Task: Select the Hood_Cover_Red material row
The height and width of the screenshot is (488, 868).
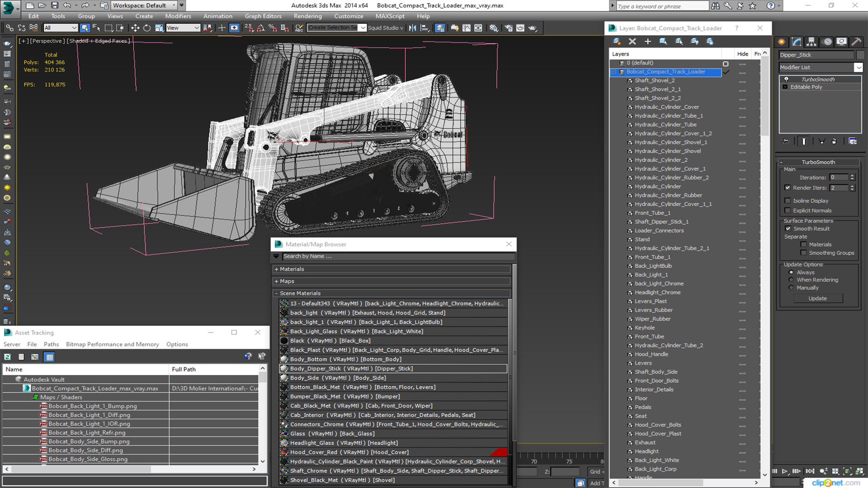Action: [x=393, y=452]
